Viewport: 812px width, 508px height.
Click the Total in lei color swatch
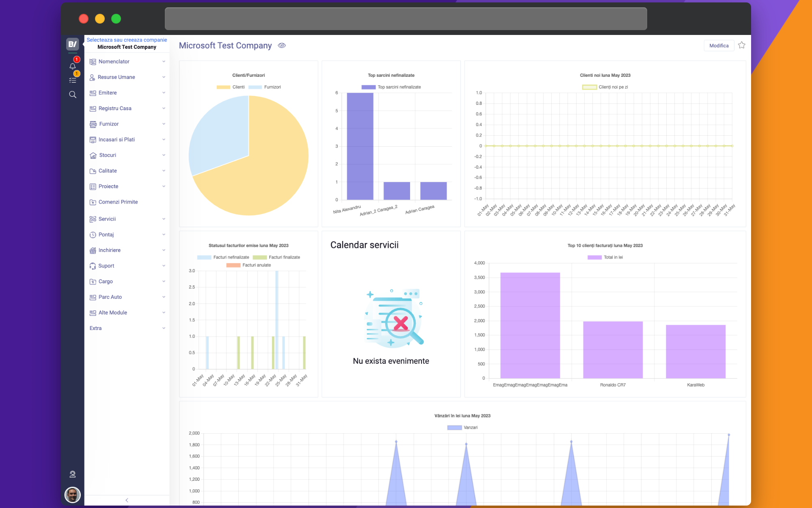tap(594, 257)
